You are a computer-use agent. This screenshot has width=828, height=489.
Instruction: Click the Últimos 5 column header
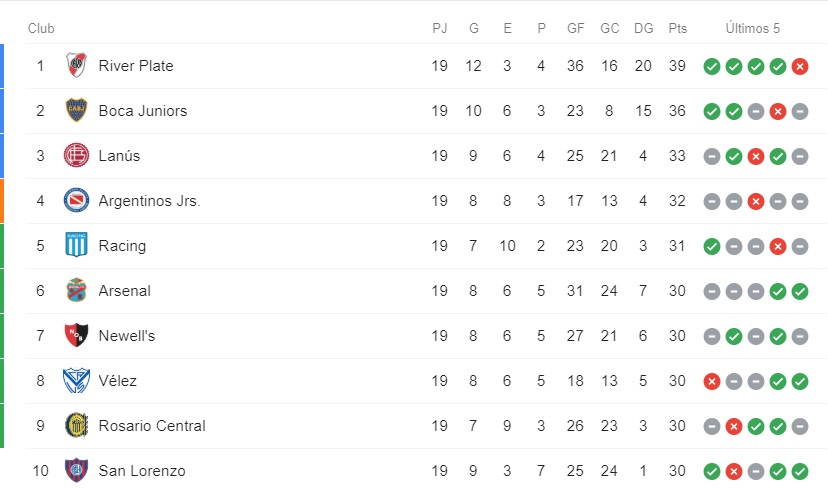[753, 28]
